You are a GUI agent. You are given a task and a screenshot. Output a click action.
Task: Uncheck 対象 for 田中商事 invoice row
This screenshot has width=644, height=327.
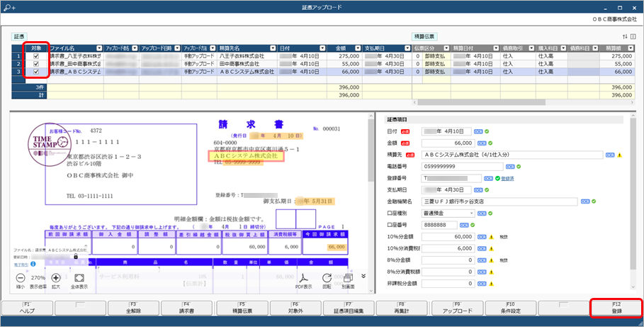click(x=36, y=64)
